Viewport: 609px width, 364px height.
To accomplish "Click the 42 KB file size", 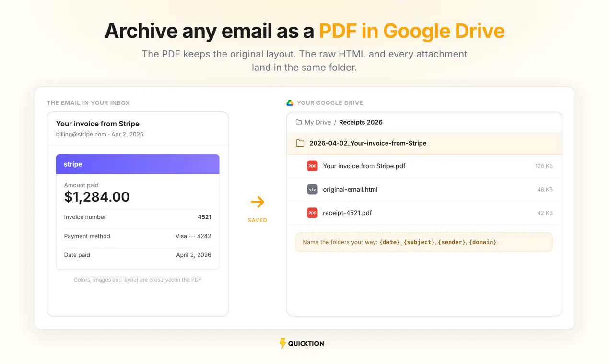I will (x=545, y=213).
